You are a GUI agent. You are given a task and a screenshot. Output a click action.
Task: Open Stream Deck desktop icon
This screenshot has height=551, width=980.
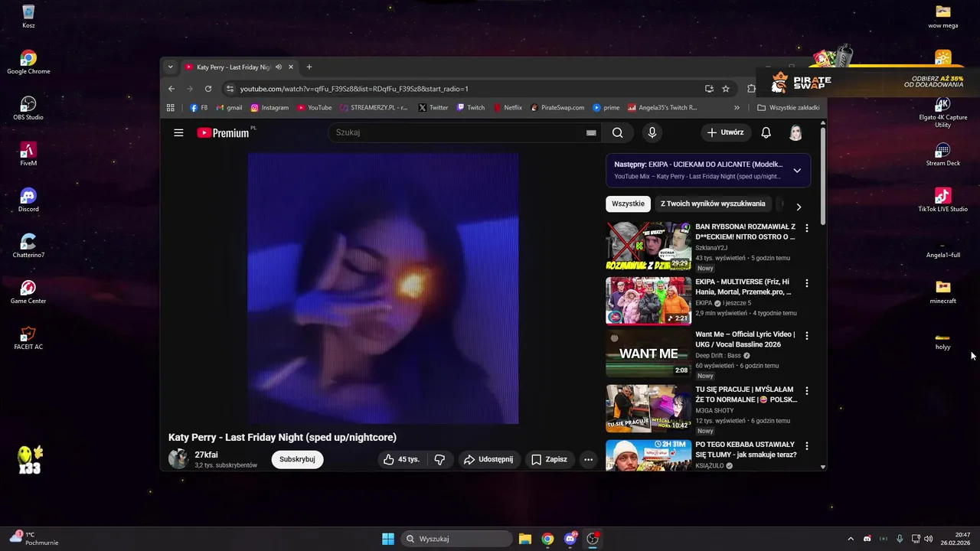[x=942, y=154]
